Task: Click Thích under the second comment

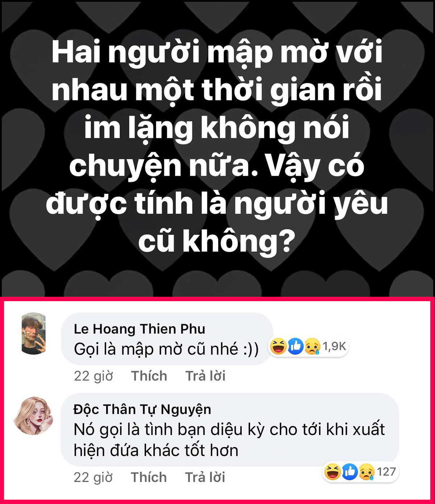Action: 149,477
